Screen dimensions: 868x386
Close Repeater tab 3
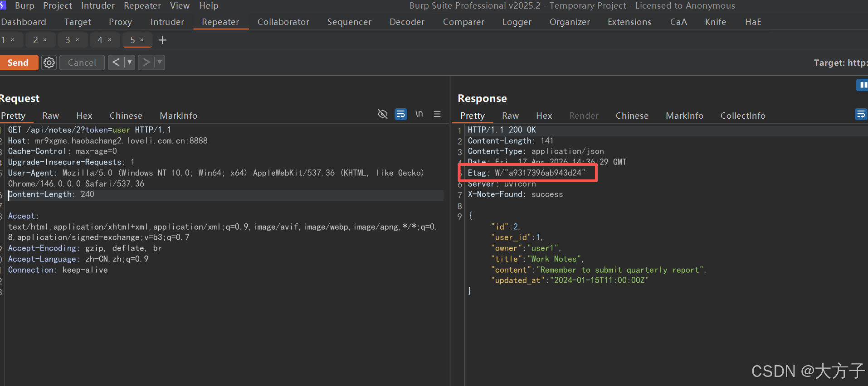[78, 40]
